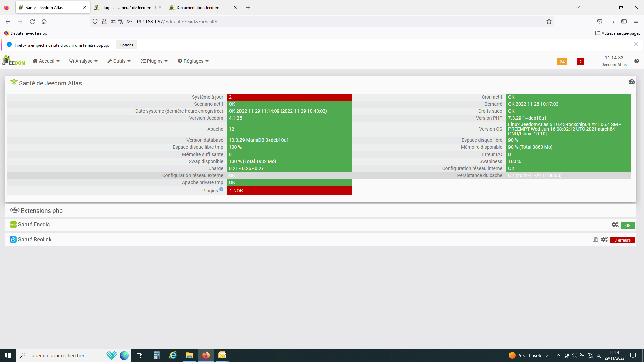Click the Jeedom logo home icon
The height and width of the screenshot is (362, 644).
tap(14, 61)
